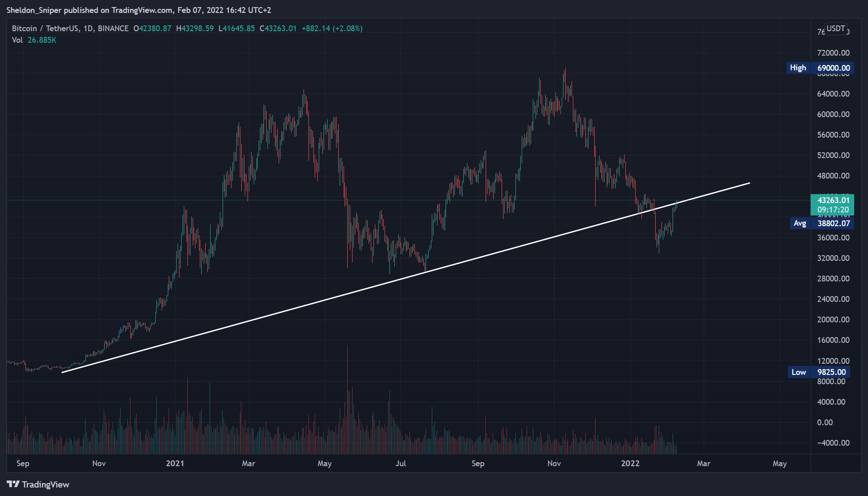
Task: Click the current price 43263.01 label
Action: coord(832,200)
